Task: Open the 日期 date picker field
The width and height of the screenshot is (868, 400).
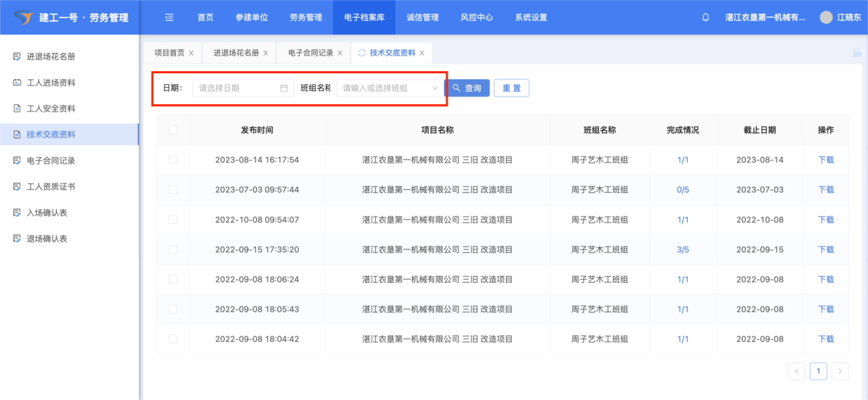Action: pyautogui.click(x=238, y=88)
